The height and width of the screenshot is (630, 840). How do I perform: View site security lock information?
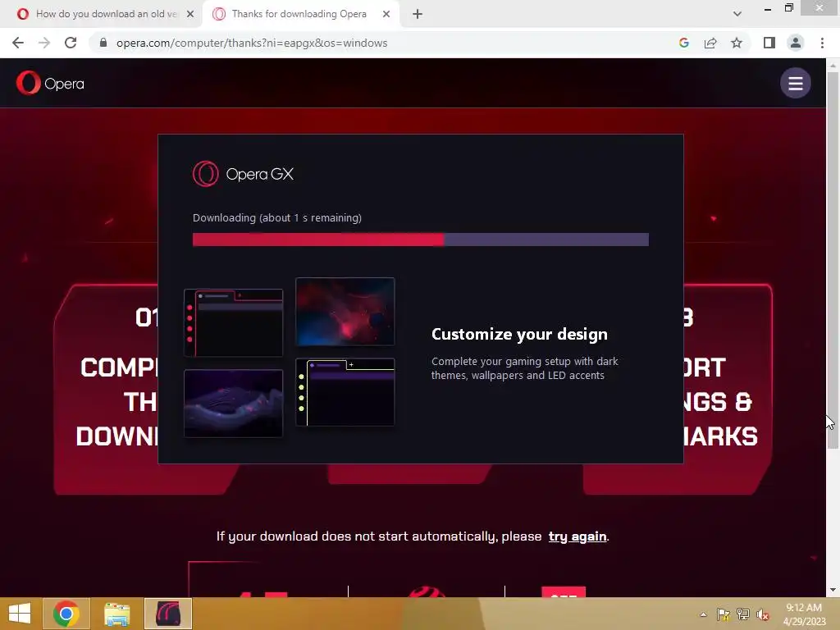pyautogui.click(x=103, y=43)
